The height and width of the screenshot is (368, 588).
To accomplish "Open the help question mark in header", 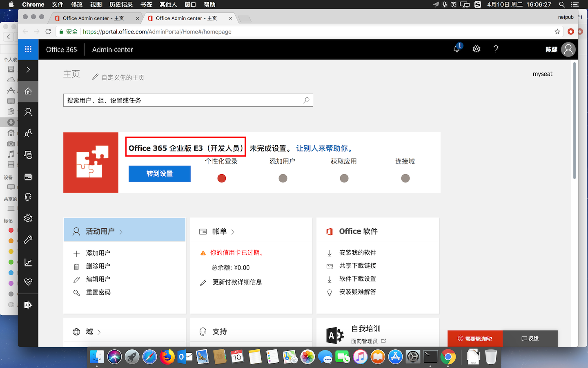I will click(496, 49).
